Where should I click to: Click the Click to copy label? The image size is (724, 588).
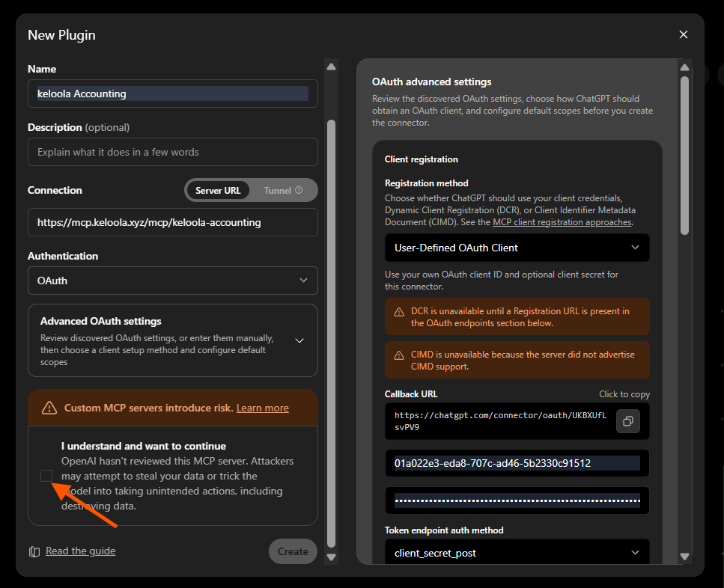tap(624, 394)
